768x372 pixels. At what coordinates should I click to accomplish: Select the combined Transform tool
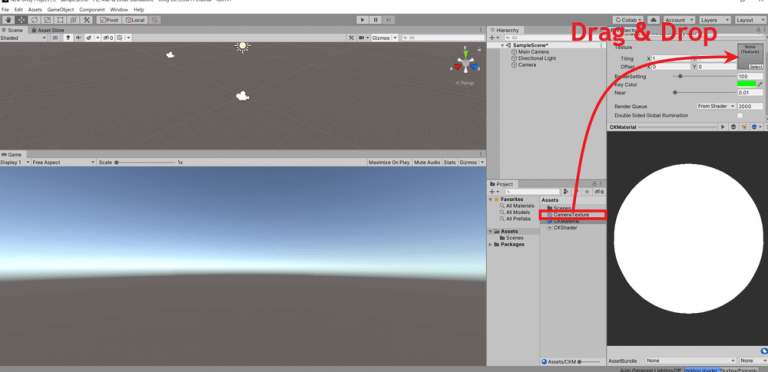coord(73,20)
